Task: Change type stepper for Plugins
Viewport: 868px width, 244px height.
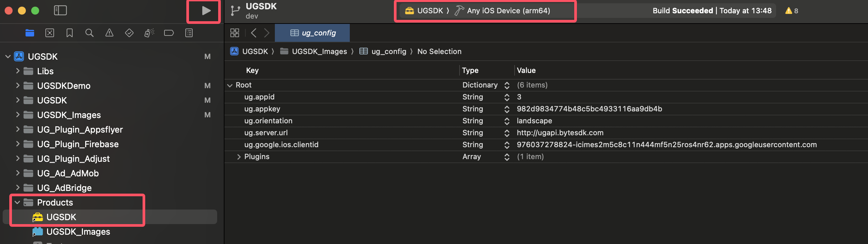Action: 507,157
